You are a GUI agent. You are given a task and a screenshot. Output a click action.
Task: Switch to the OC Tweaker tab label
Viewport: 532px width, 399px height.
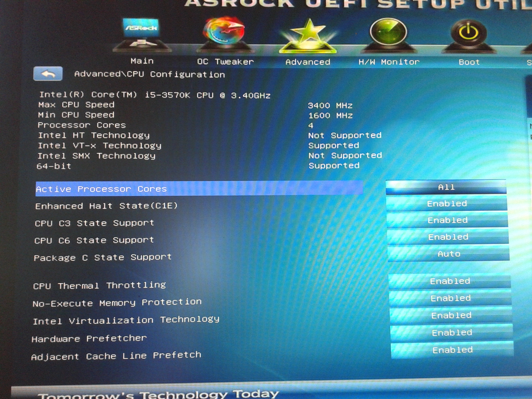pos(225,62)
